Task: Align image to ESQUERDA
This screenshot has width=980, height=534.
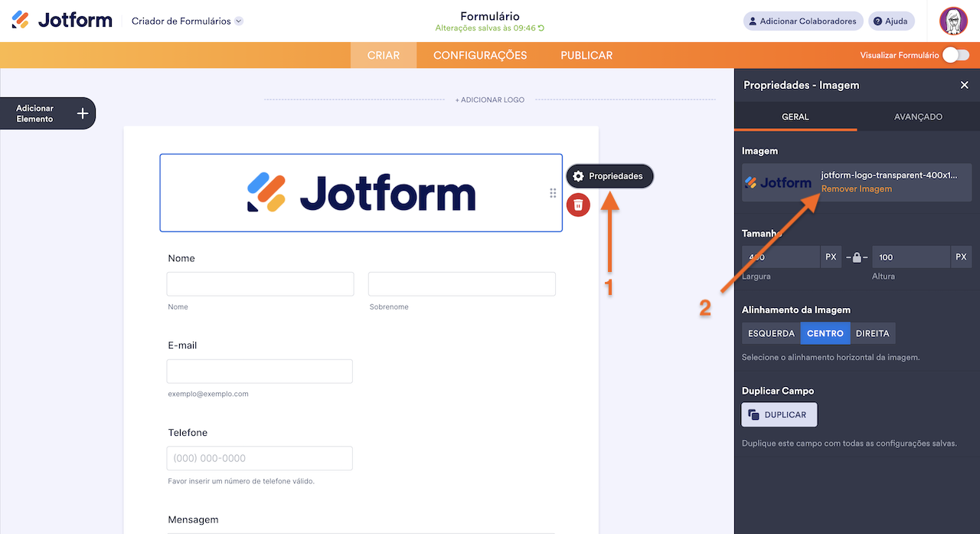Action: coord(771,333)
